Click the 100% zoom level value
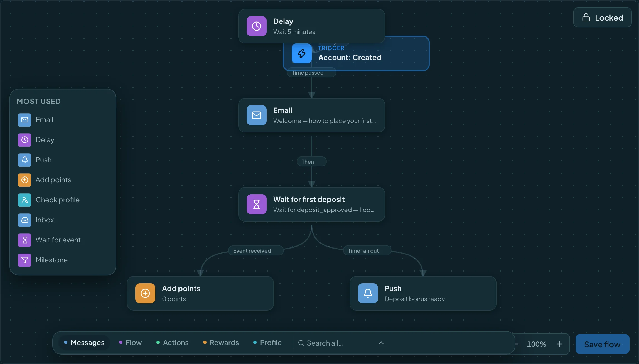Viewport: 639px width, 364px height. click(x=537, y=344)
